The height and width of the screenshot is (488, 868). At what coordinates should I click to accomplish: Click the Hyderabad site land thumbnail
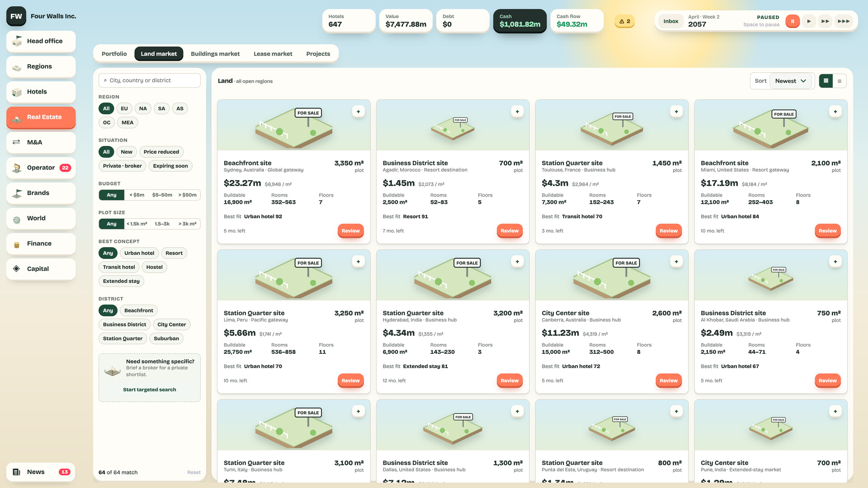click(x=453, y=275)
